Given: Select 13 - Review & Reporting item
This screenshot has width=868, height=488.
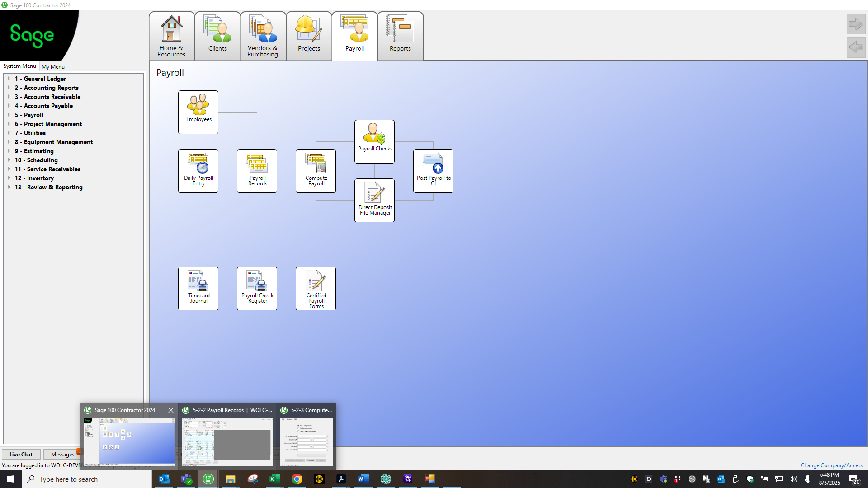Looking at the screenshot, I should click(x=49, y=187).
